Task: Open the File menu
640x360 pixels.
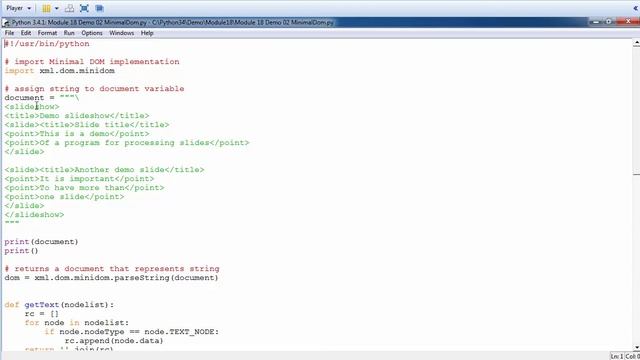Action: pos(9,33)
